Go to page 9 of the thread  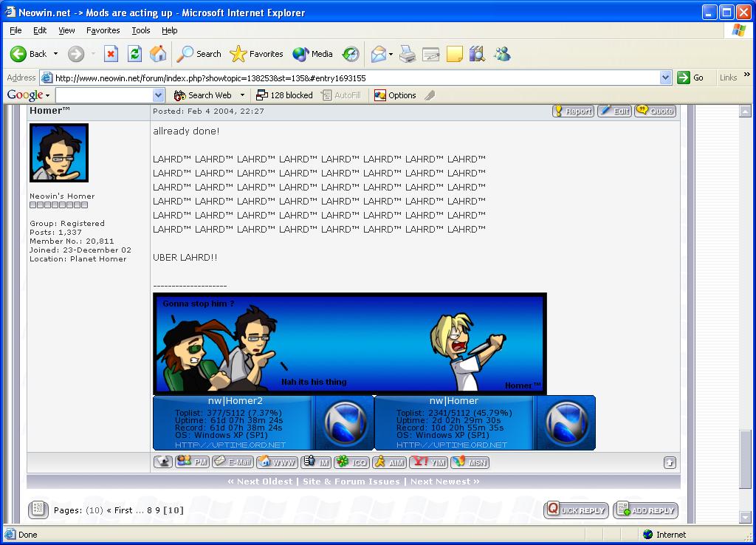[157, 510]
